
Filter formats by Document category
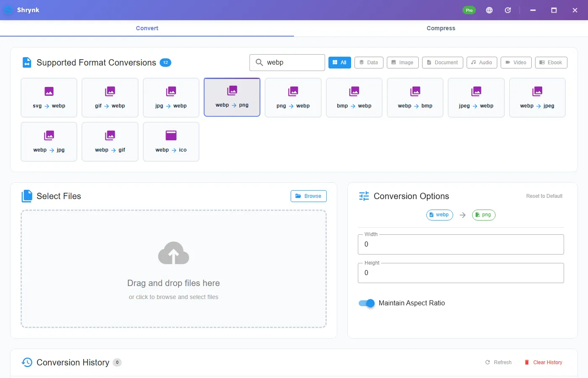(x=443, y=63)
